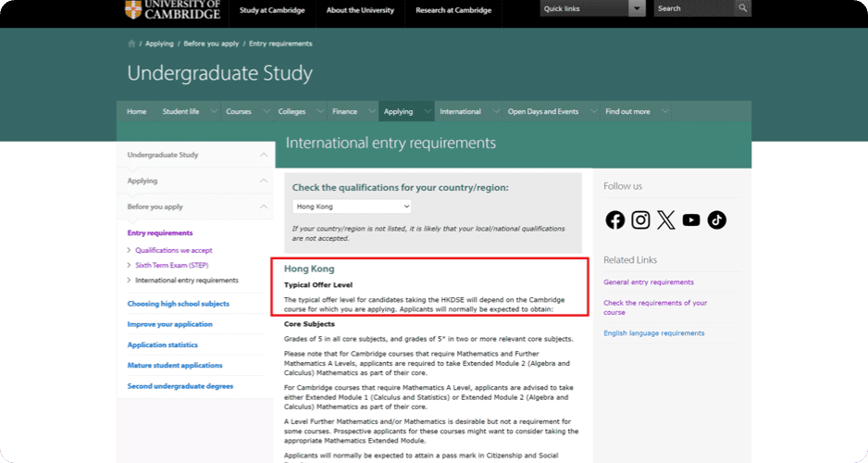
Task: Click the Quick links text field
Action: (585, 8)
